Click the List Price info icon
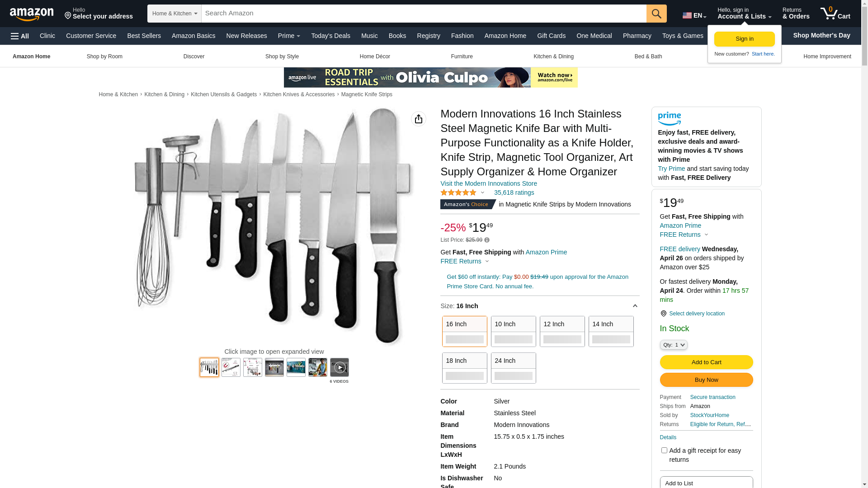 coord(487,240)
